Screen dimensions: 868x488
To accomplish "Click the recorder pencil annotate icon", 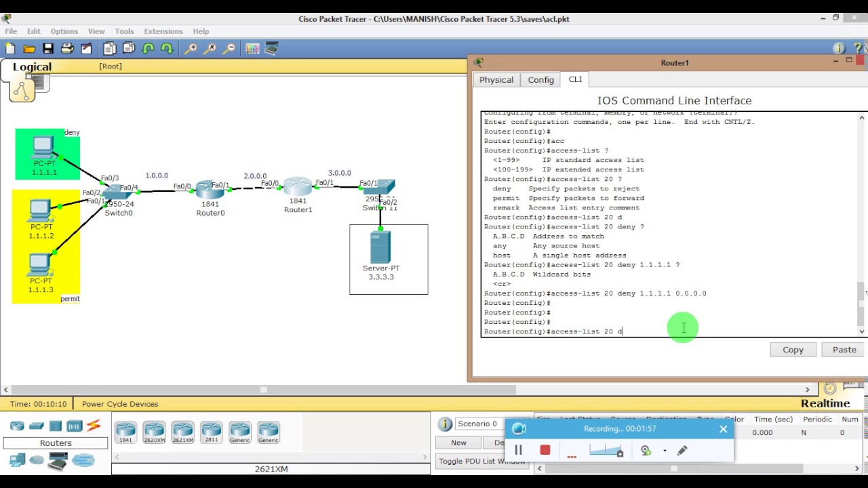I will tap(682, 451).
